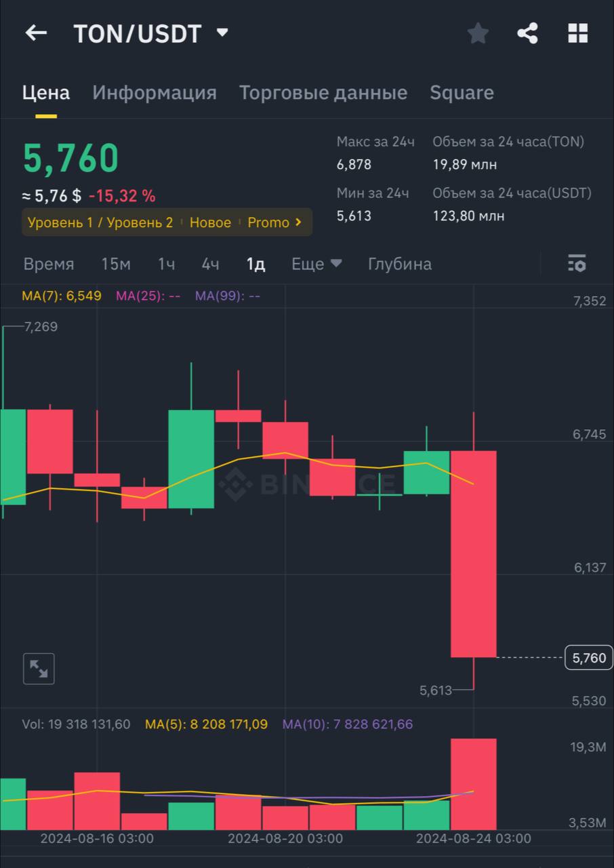Open the share icon
This screenshot has width=614, height=868.
(527, 33)
